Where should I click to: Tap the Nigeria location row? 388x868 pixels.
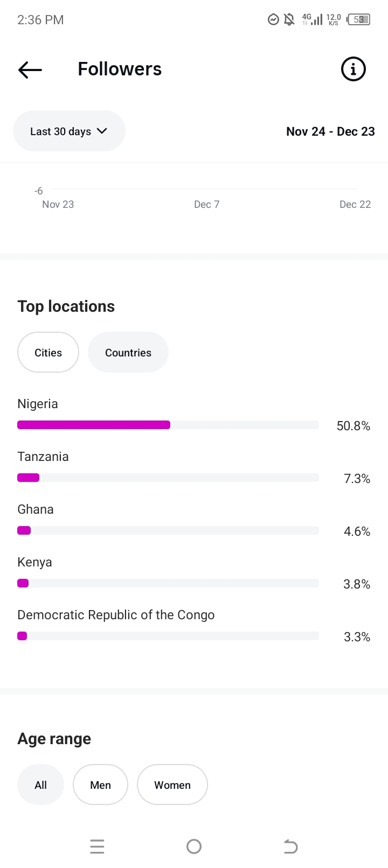coord(38,404)
